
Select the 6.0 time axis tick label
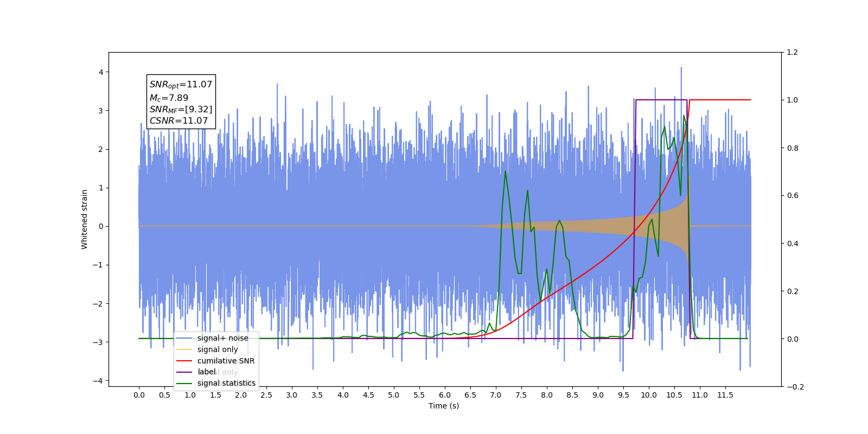445,395
